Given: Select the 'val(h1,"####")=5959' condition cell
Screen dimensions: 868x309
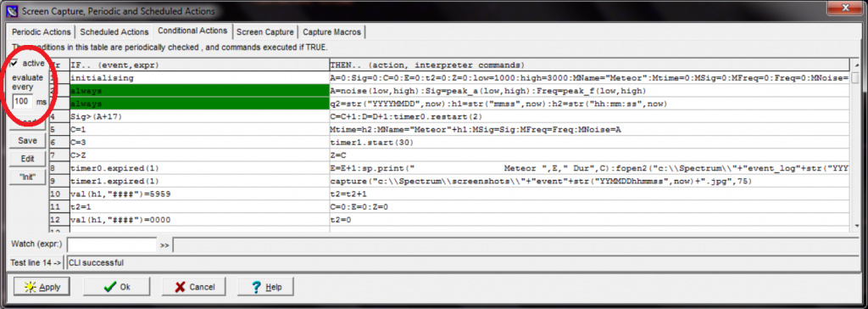Looking at the screenshot, I should pos(199,194).
